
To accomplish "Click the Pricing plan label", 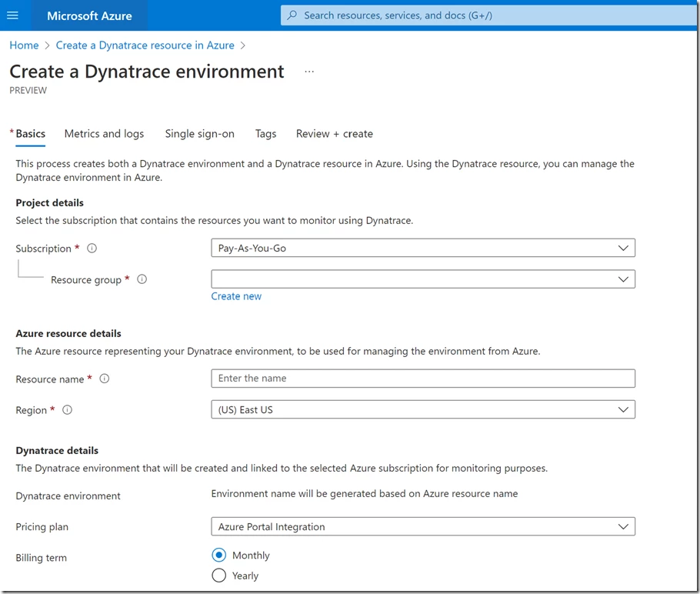I will 42,527.
